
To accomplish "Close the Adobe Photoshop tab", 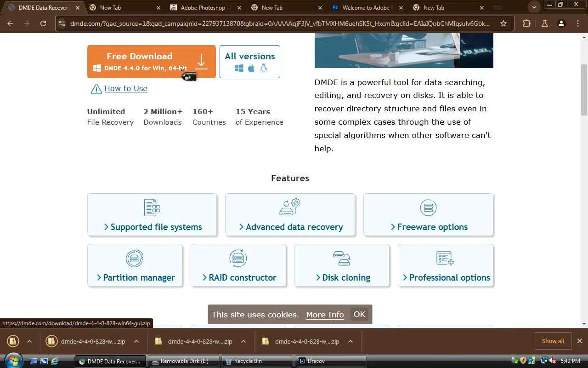I will [239, 7].
